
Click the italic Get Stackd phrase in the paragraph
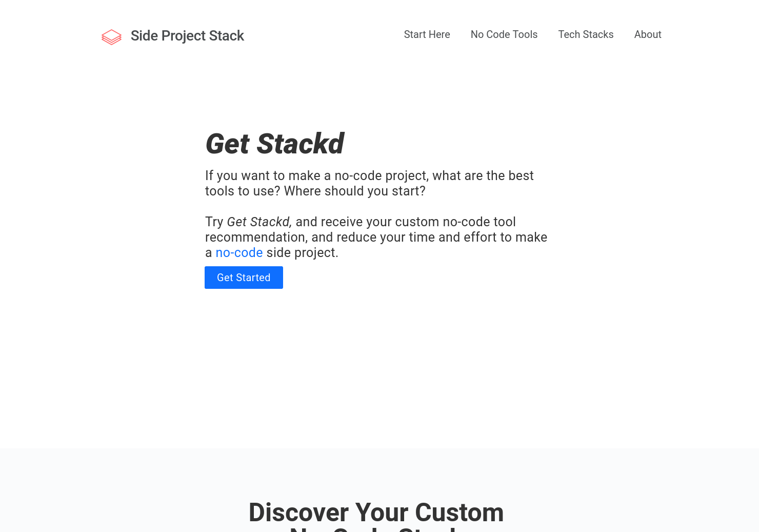pyautogui.click(x=259, y=222)
